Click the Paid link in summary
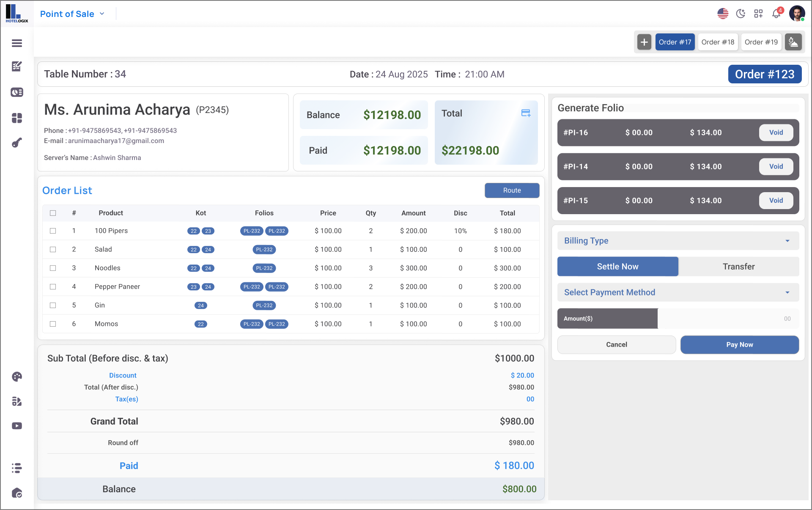Image resolution: width=812 pixels, height=510 pixels. (129, 466)
